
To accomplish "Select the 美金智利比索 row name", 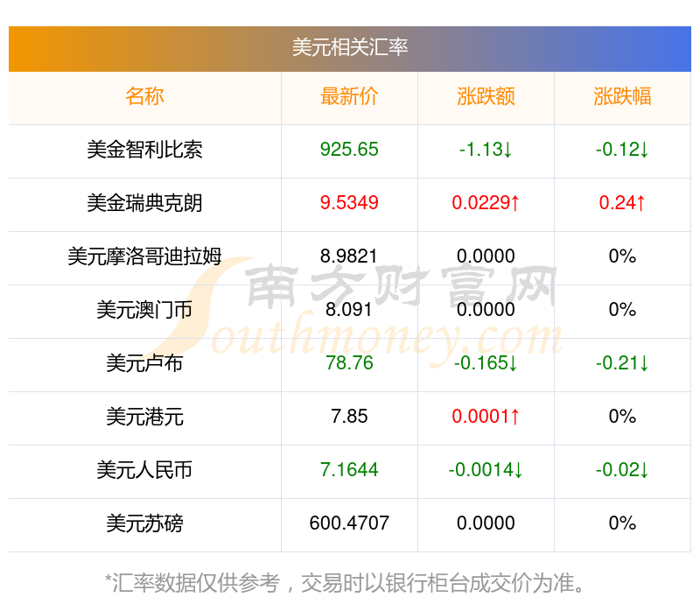I will tap(144, 150).
